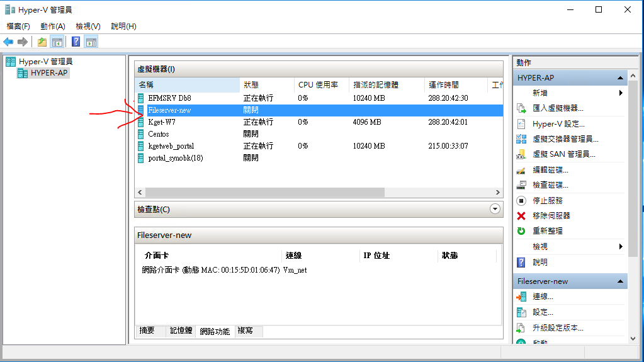
Task: Click the Up one level folder icon
Action: point(42,42)
